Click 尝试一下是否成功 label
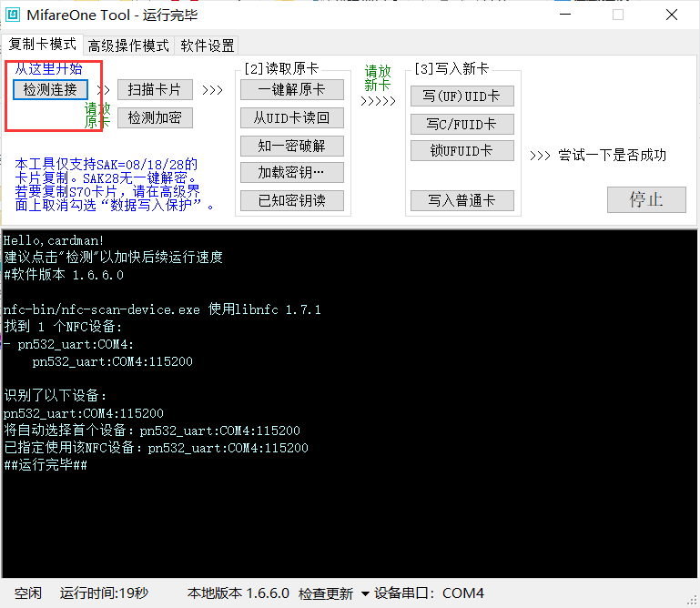The image size is (700, 608). tap(613, 155)
